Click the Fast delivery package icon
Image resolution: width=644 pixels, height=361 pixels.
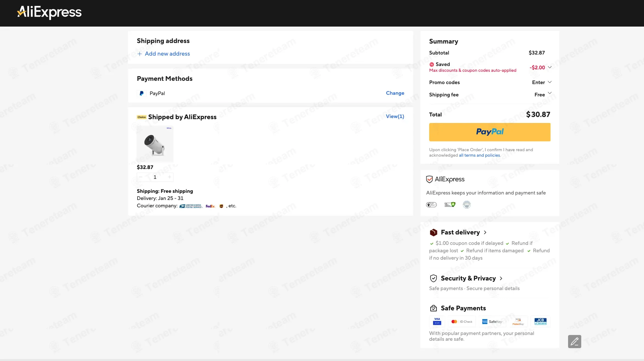(434, 233)
